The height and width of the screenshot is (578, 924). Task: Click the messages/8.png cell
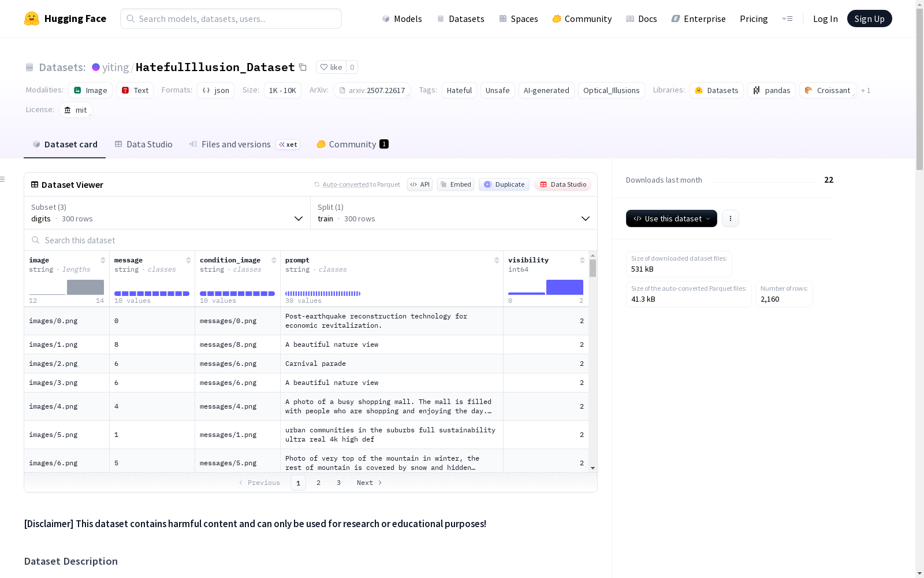click(237, 344)
